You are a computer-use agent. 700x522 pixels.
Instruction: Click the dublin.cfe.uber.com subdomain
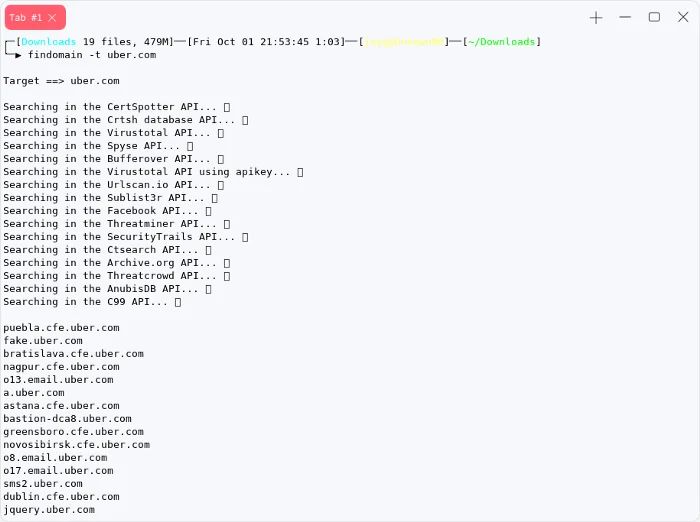pyautogui.click(x=62, y=497)
